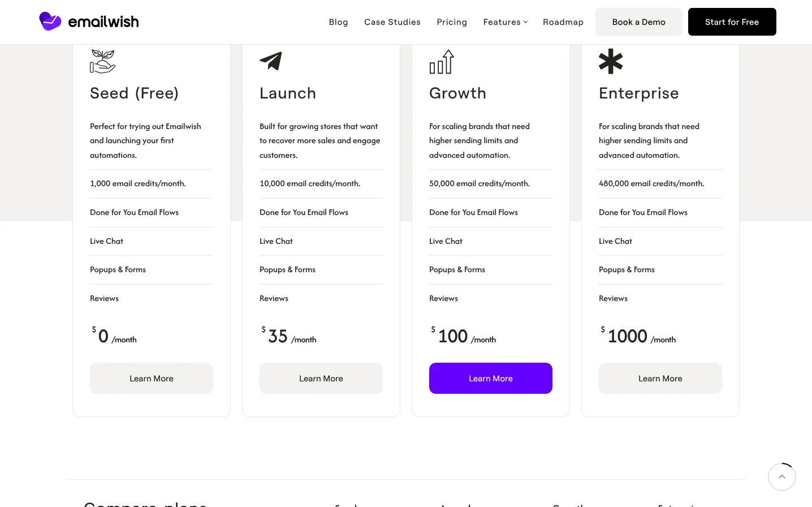Click 'Live Chat' in Enterprise plan

(x=615, y=241)
